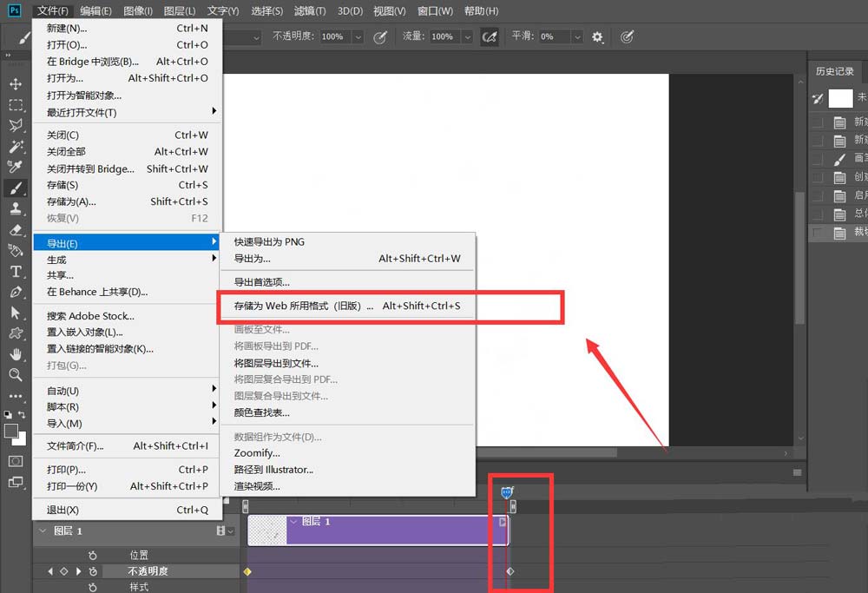Select the Zoom magnifier tool
868x593 pixels.
click(16, 375)
